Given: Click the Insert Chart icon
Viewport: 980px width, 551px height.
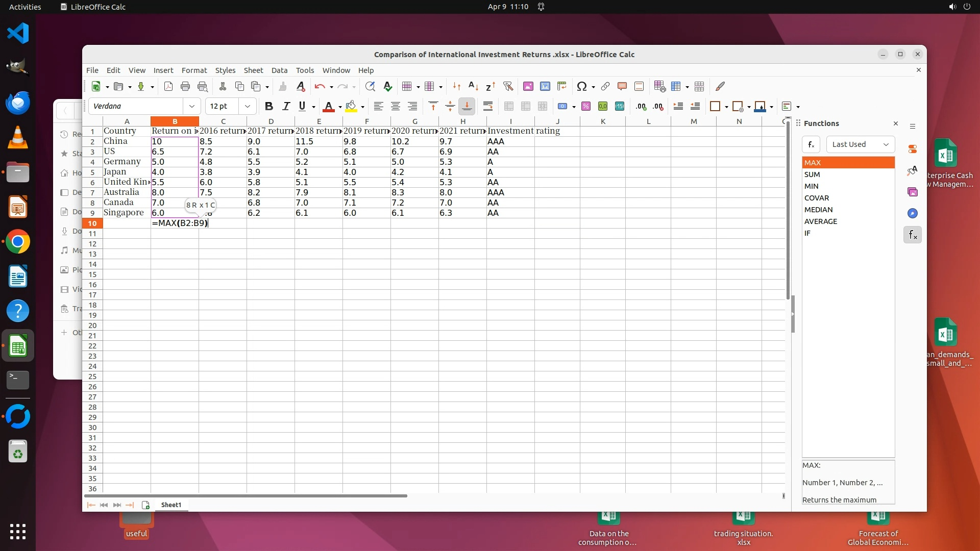Looking at the screenshot, I should [545, 87].
